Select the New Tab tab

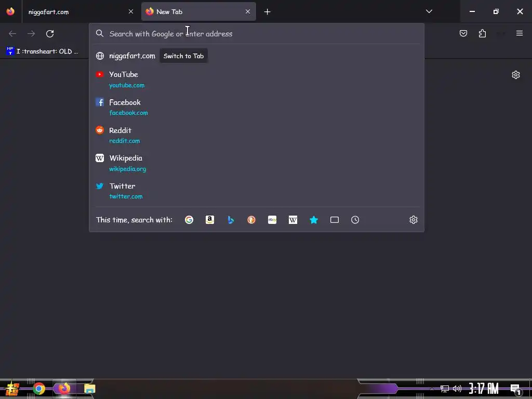198,11
